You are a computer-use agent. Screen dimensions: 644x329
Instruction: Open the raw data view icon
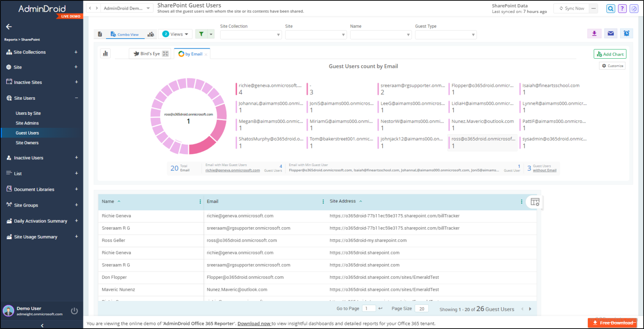(100, 34)
